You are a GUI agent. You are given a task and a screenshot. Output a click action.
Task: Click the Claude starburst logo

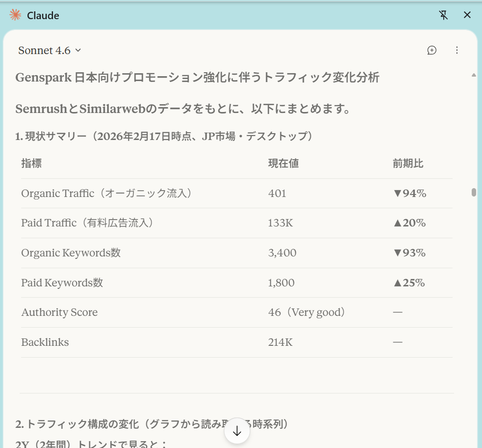click(x=16, y=15)
